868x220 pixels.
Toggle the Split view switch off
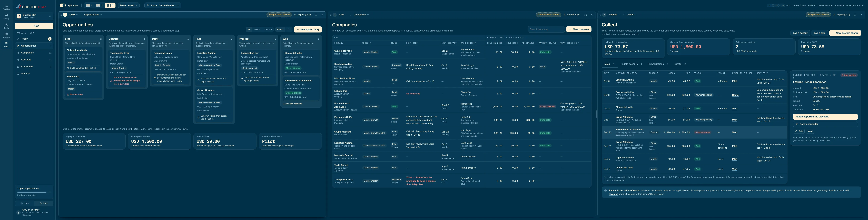[63, 5]
